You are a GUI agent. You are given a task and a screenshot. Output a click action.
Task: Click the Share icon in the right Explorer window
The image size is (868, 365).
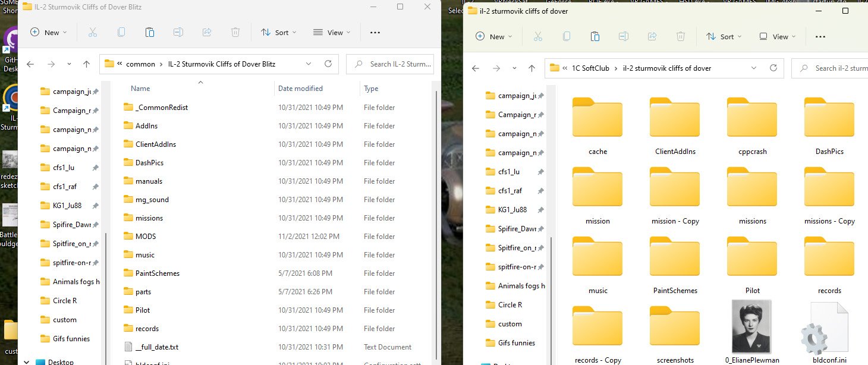(x=652, y=37)
